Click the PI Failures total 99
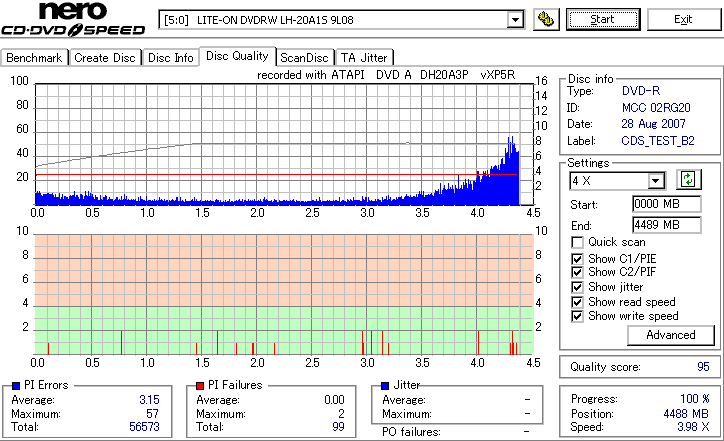Image resolution: width=724 pixels, height=441 pixels. click(x=338, y=427)
